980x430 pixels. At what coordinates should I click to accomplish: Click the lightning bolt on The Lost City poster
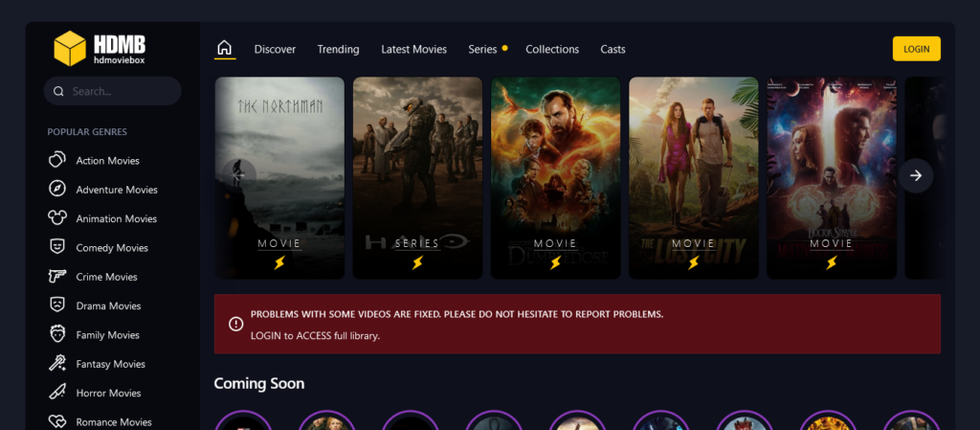[693, 263]
